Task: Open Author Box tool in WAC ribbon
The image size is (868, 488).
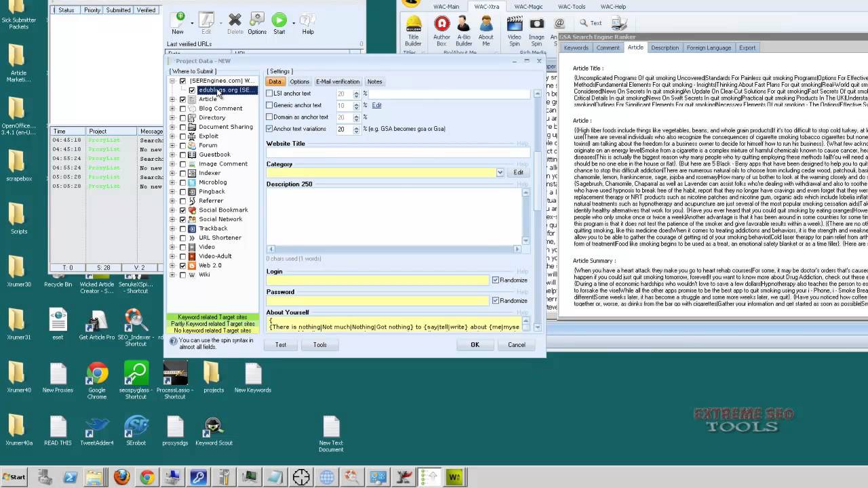Action: click(x=441, y=31)
